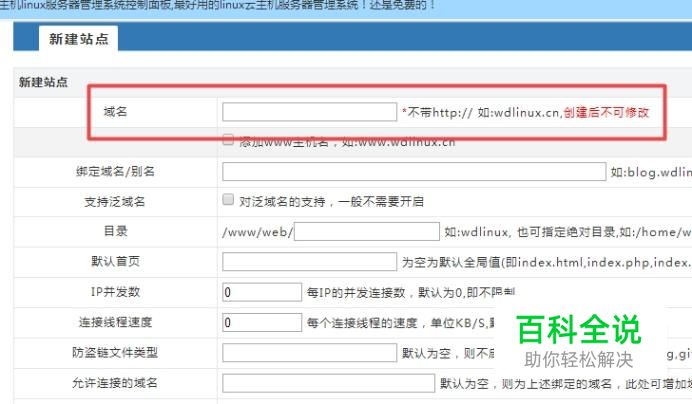Click the red 创建后不可修改 warning text
This screenshot has width=692, height=404.
tap(606, 113)
